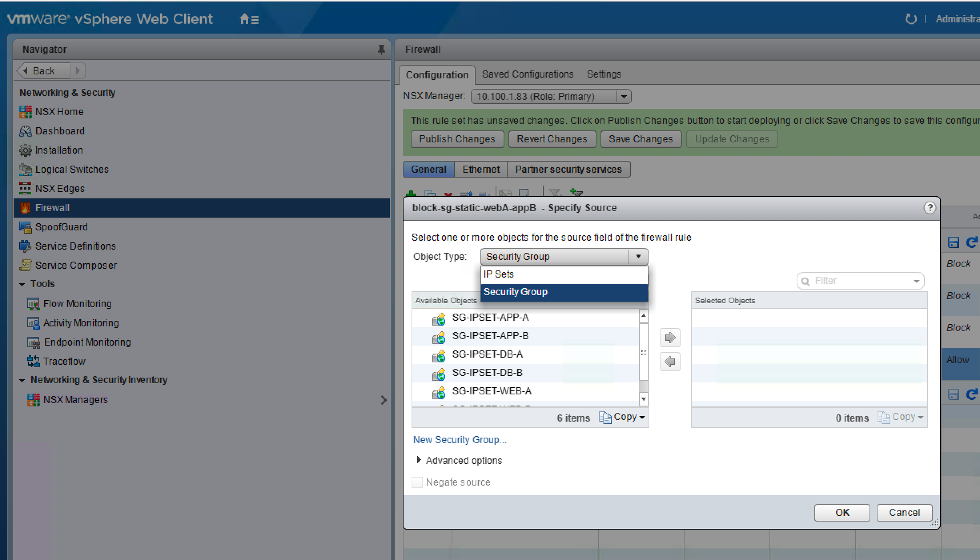Click the Publish Changes button

(x=457, y=139)
